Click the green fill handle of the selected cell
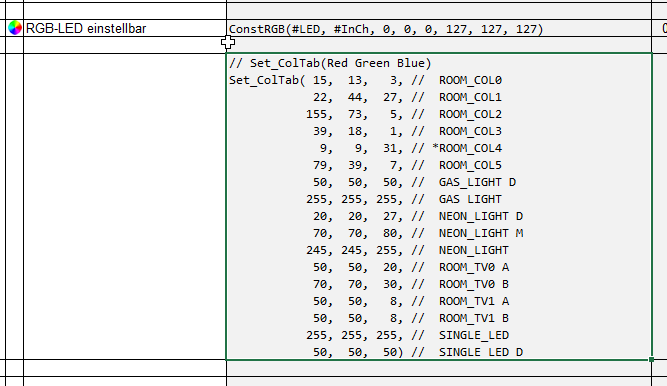The width and height of the screenshot is (667, 386). tap(651, 360)
